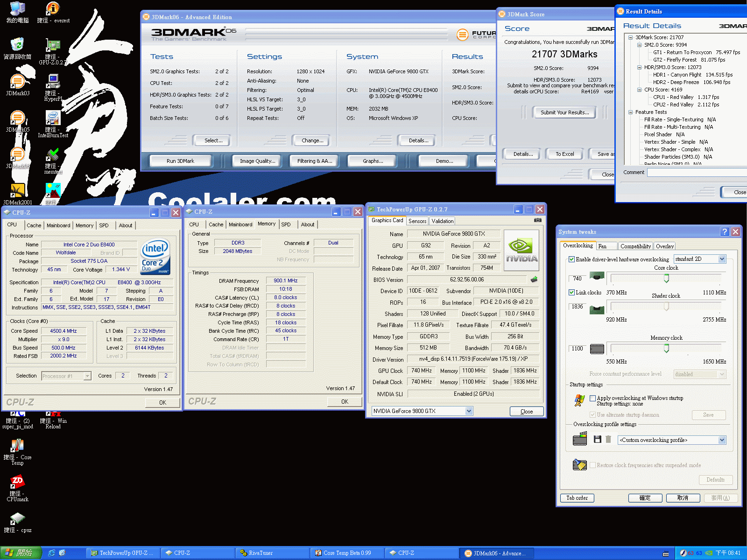Switch to Core Temp Beta 0.99 taskbar item
This screenshot has height=560, width=747.
tap(347, 553)
